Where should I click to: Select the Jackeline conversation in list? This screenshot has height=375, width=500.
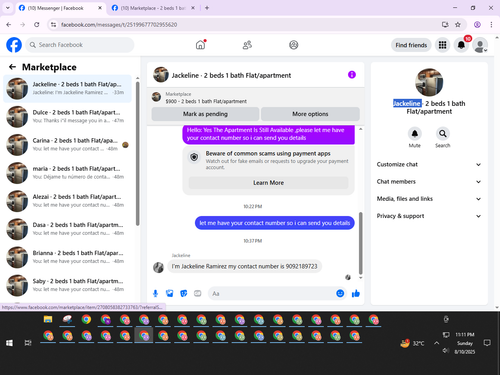(67, 88)
